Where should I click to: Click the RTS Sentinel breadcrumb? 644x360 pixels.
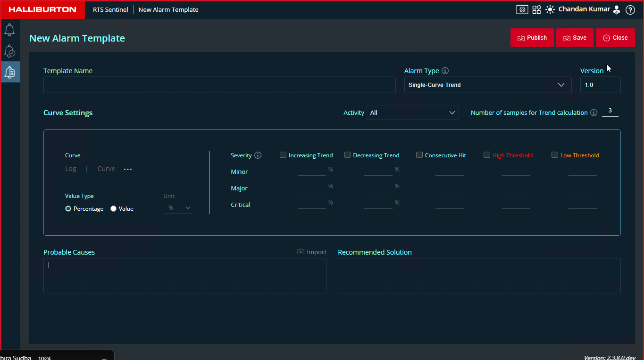110,9
